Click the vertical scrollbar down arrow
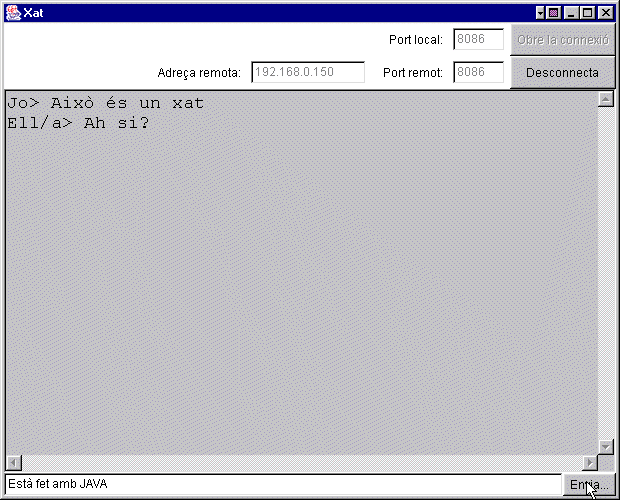 tap(606, 447)
